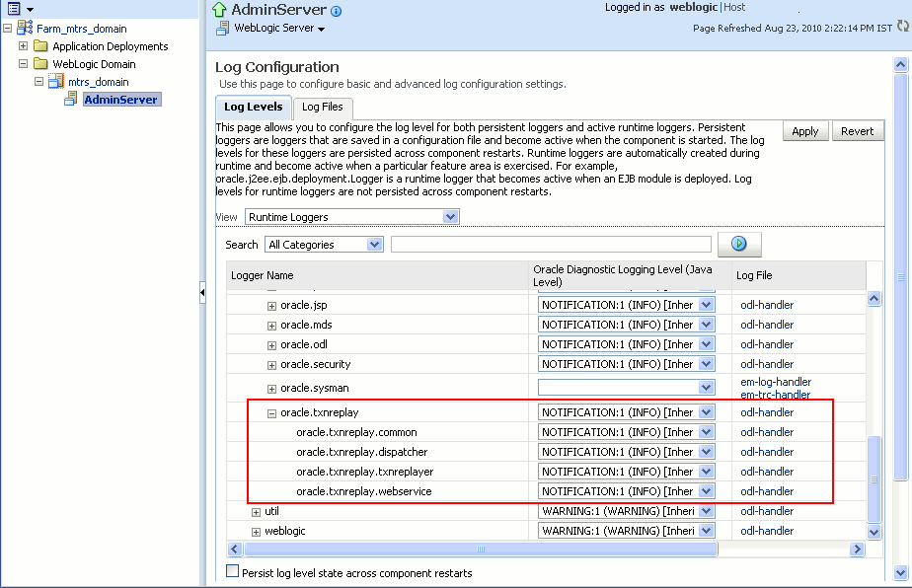Click the Apply button
Screen dimensions: 912x588
pos(805,131)
